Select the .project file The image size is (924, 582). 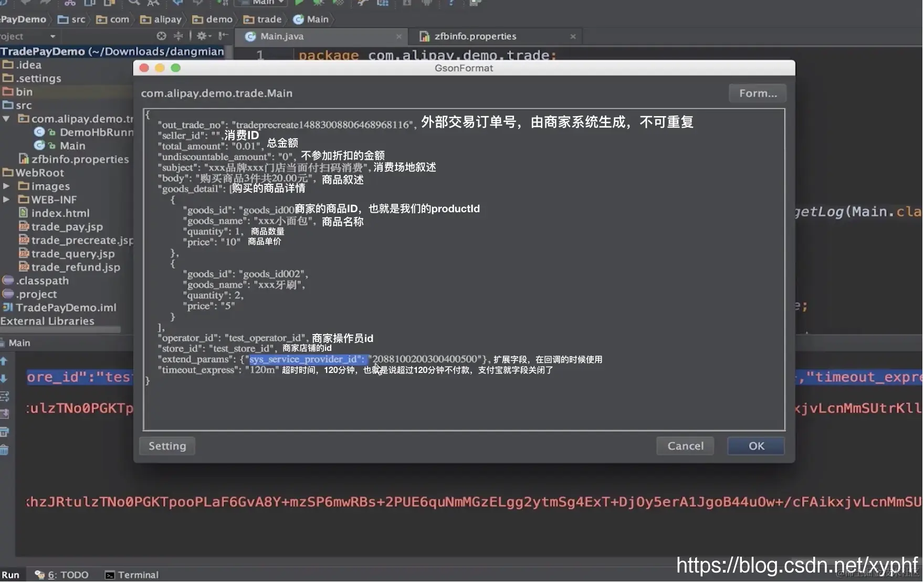(x=29, y=294)
